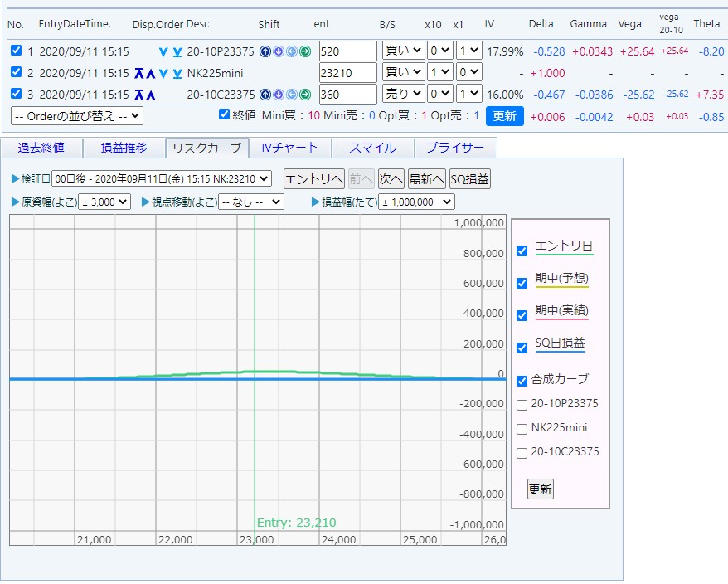Enable 20-10P23375 curve checkbox
This screenshot has height=584, width=728.
tap(522, 405)
